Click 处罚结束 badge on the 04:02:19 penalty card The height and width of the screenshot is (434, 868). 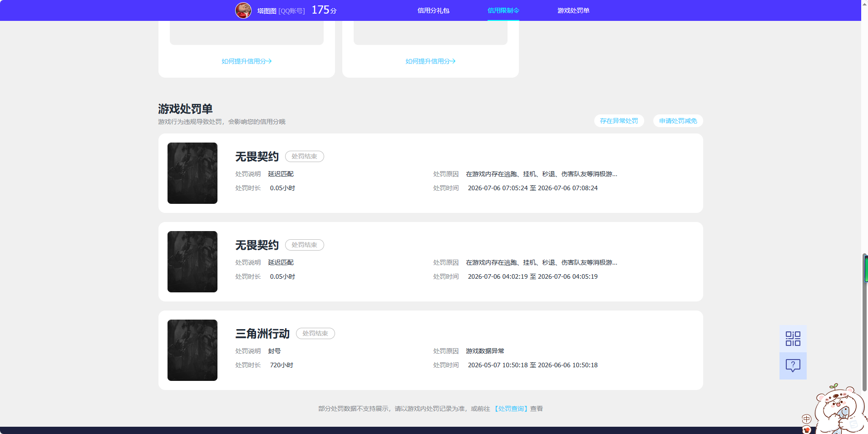click(x=304, y=245)
